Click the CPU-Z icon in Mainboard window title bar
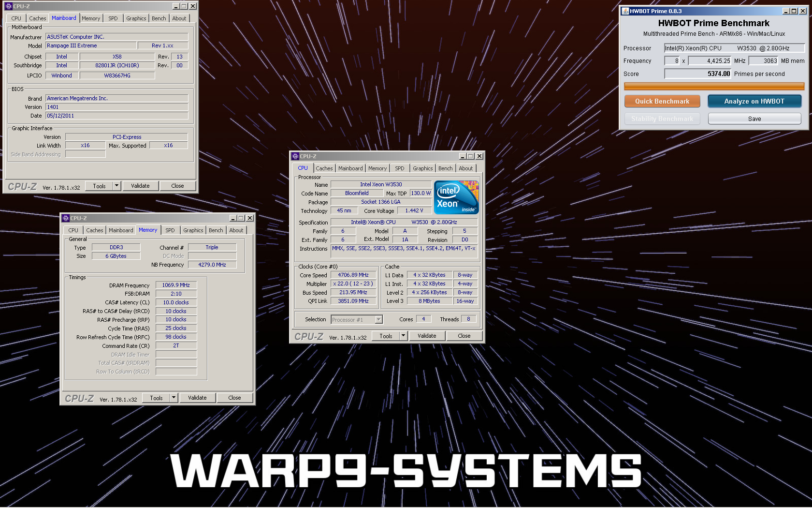Image resolution: width=812 pixels, height=508 pixels. point(8,6)
